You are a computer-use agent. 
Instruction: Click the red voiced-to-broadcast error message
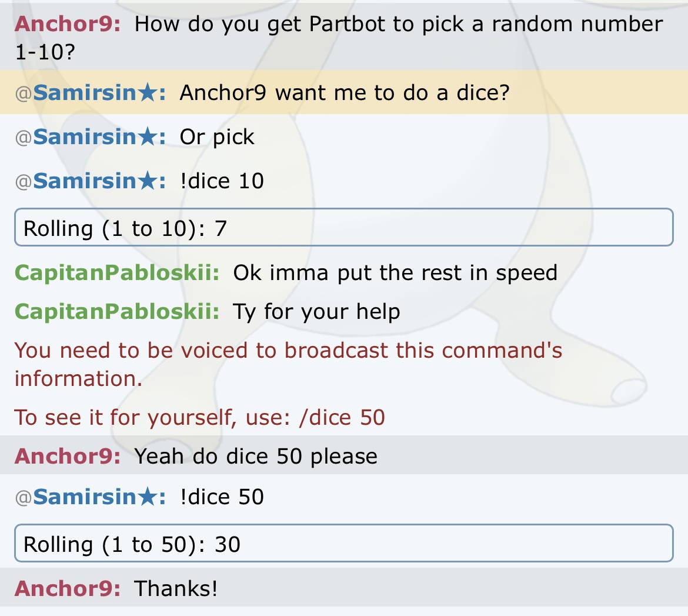coord(288,364)
